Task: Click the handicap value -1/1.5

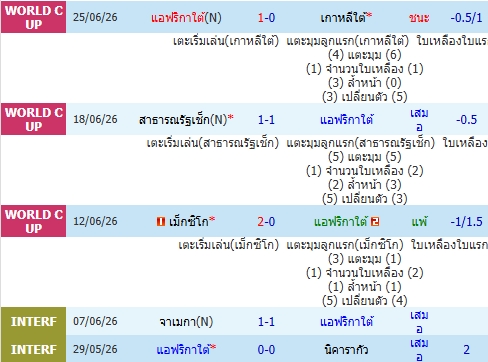Action: (466, 221)
